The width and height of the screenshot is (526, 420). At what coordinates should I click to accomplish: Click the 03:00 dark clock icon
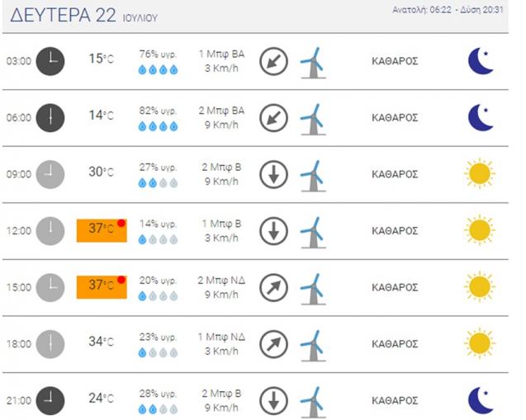click(50, 61)
